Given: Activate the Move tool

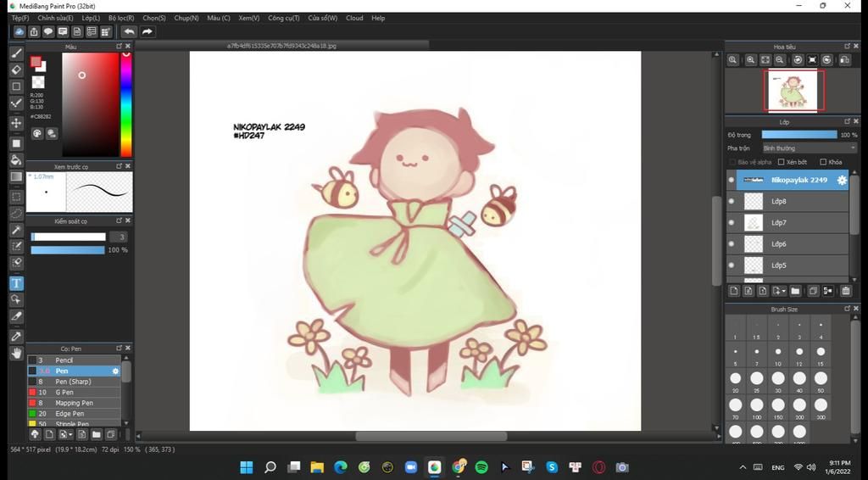Looking at the screenshot, I should (16, 123).
